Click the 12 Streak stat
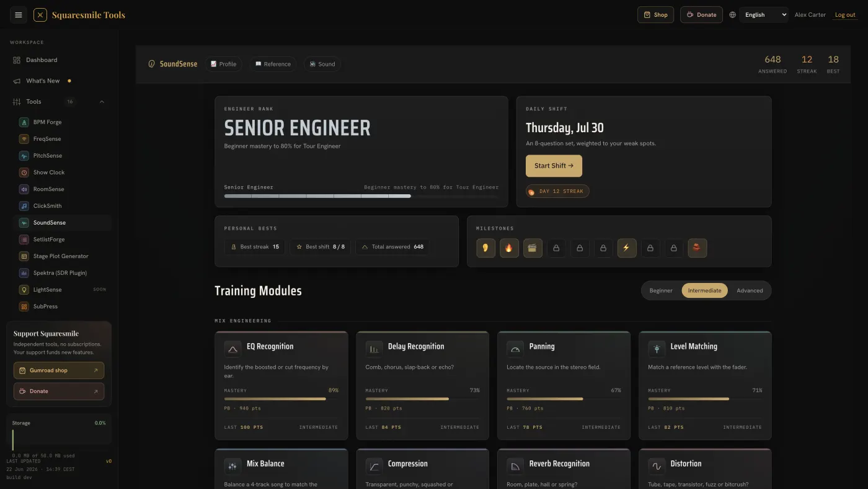 pyautogui.click(x=807, y=64)
